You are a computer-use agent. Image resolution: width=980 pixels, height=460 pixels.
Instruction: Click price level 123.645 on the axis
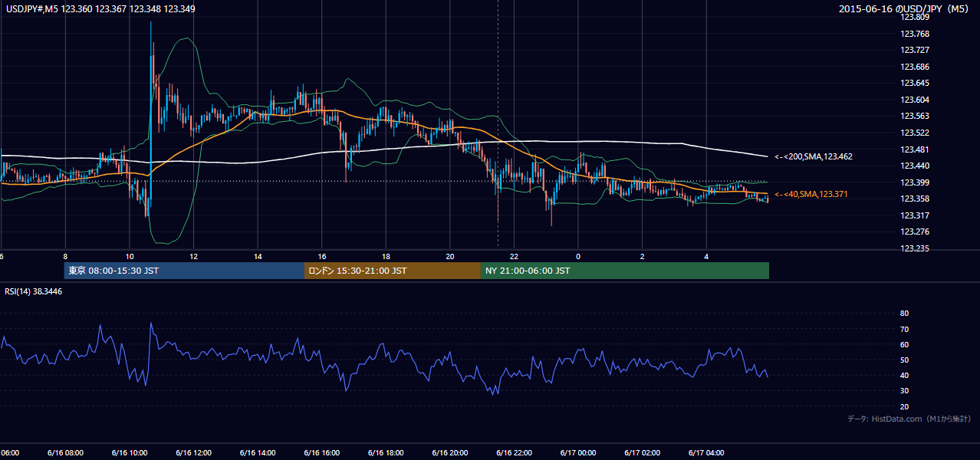[x=914, y=83]
